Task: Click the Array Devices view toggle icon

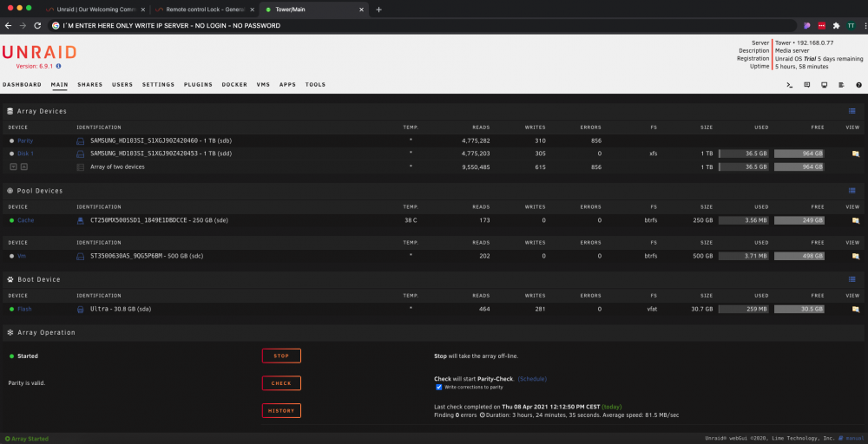Action: click(852, 111)
